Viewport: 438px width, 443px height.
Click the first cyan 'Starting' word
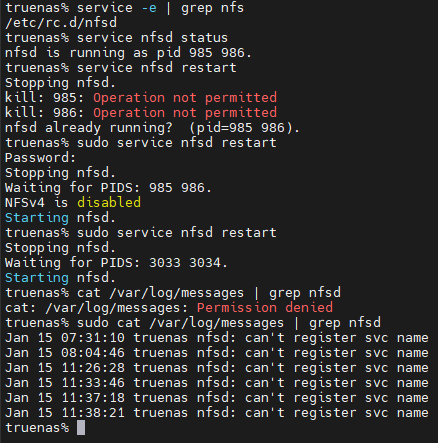pos(37,217)
